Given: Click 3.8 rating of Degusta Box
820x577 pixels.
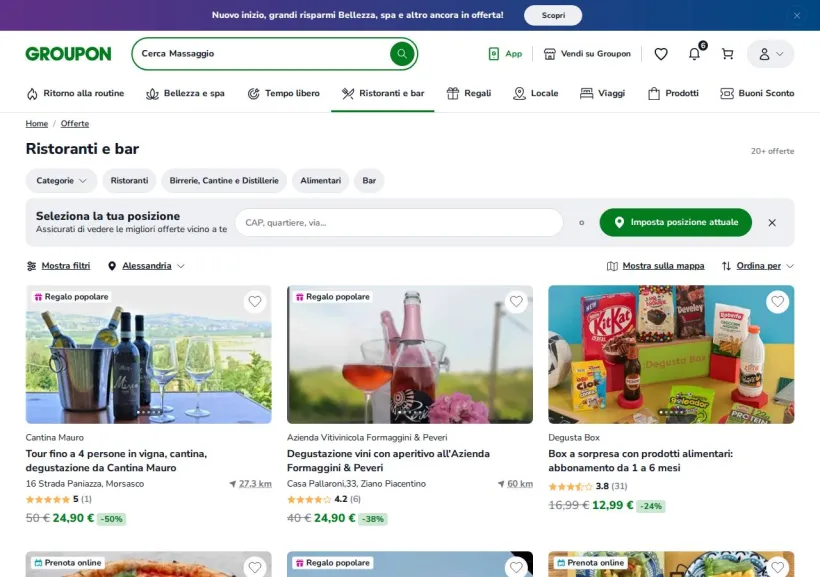Looking at the screenshot, I should [602, 487].
